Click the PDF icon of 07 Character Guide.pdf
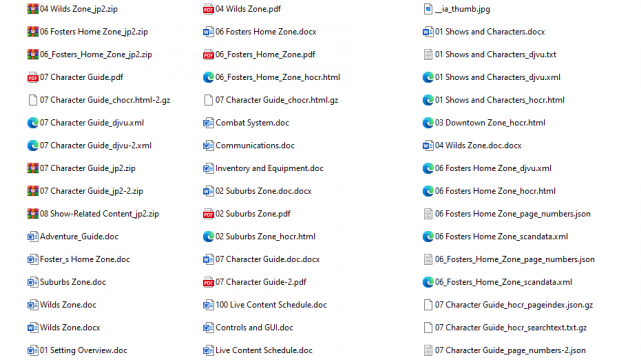This screenshot has width=641, height=360. (x=33, y=77)
